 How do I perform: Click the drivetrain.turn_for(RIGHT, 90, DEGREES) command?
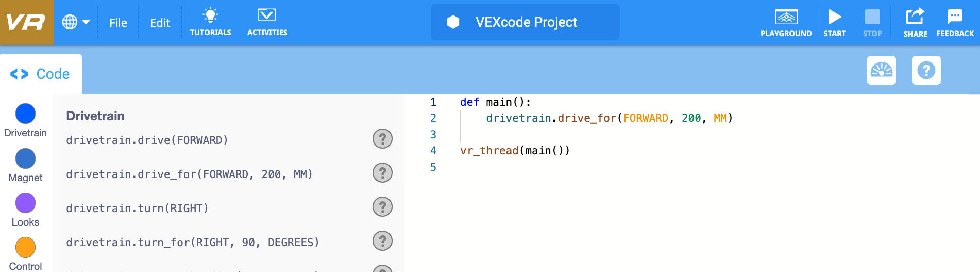[x=193, y=243]
